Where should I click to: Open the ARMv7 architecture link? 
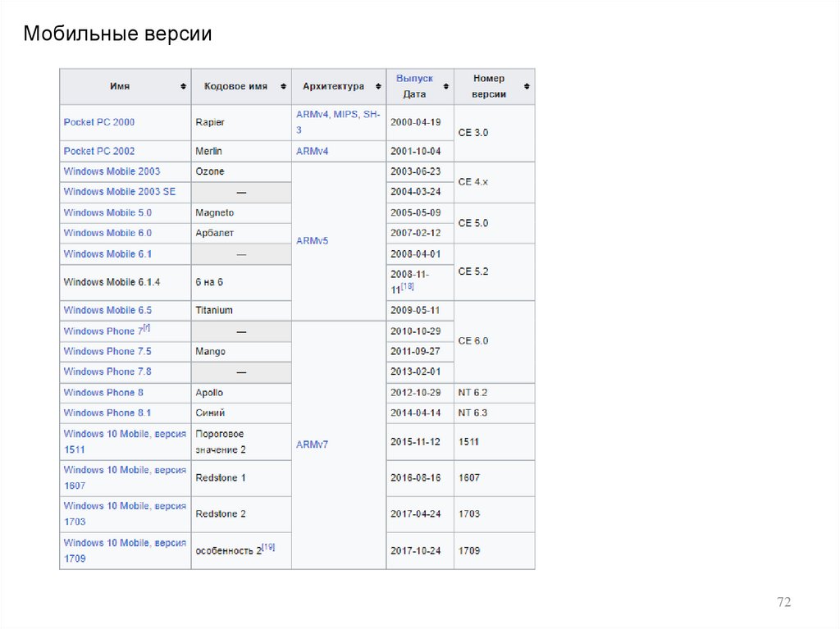tap(313, 444)
